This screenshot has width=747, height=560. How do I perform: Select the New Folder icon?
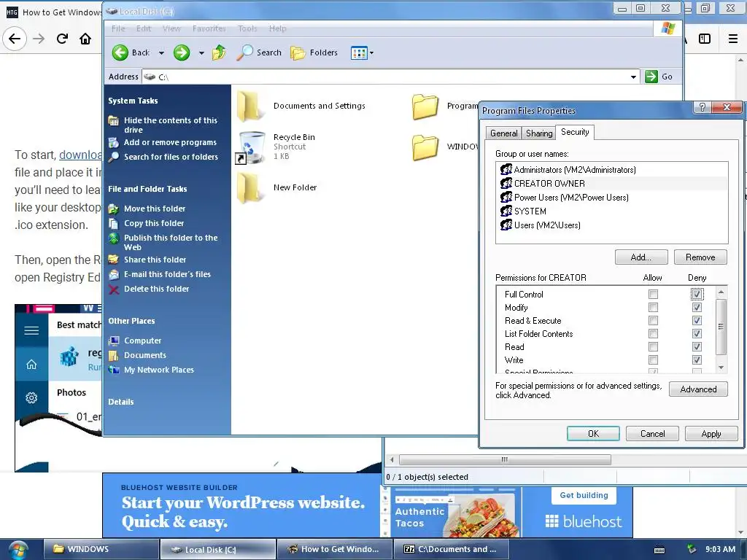[249, 188]
